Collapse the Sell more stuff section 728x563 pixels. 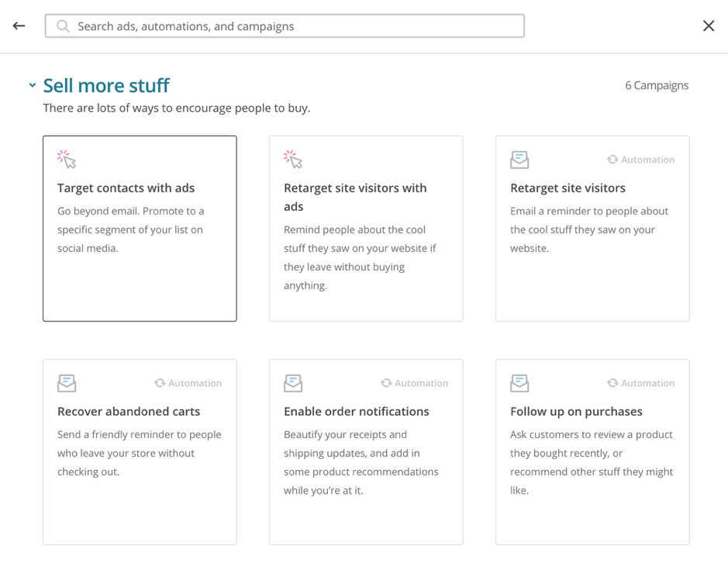(32, 85)
